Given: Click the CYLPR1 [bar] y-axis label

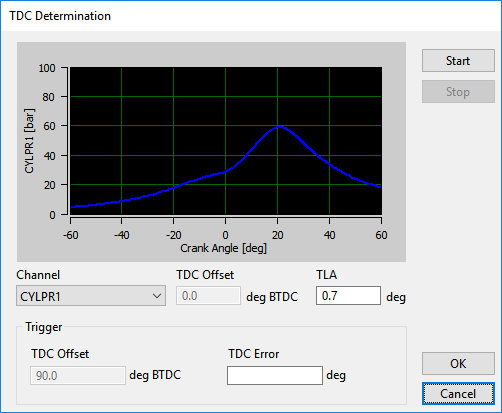Looking at the screenshot, I should [29, 141].
